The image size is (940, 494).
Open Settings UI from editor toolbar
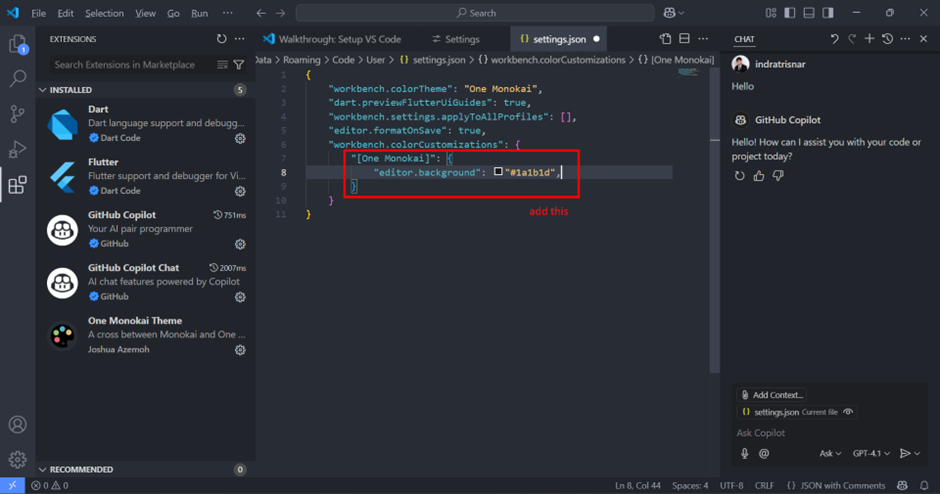point(665,39)
